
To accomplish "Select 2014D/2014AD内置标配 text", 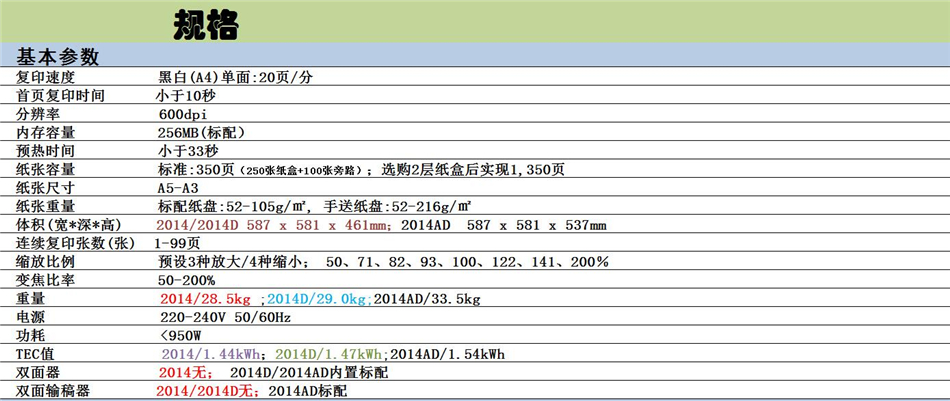I will click(309, 373).
